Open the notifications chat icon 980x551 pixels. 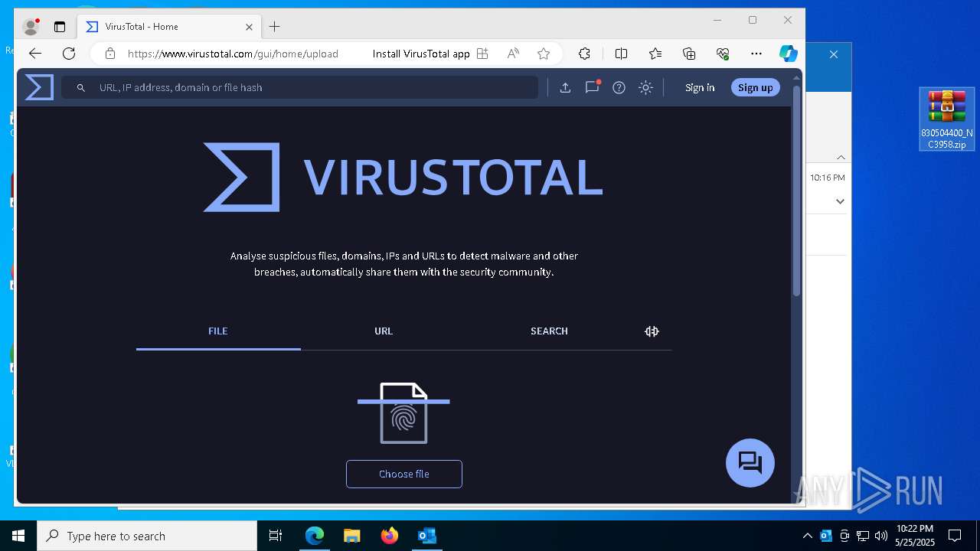click(x=592, y=87)
